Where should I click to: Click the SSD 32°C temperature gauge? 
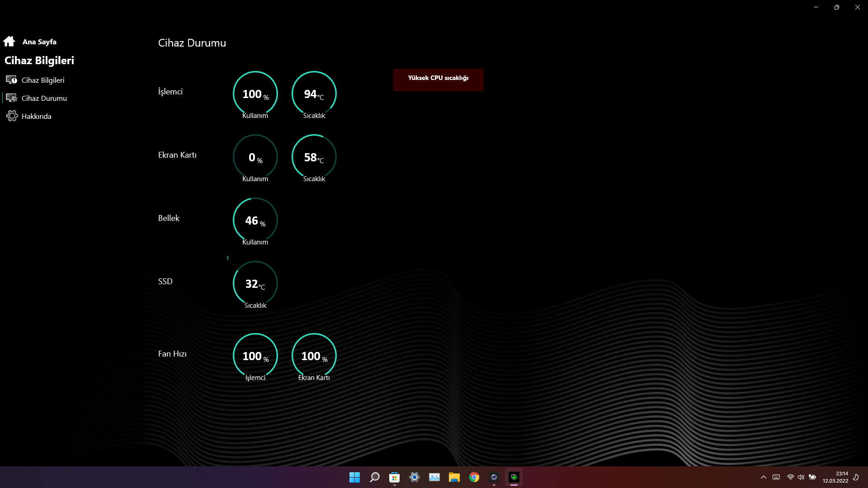[x=255, y=283]
